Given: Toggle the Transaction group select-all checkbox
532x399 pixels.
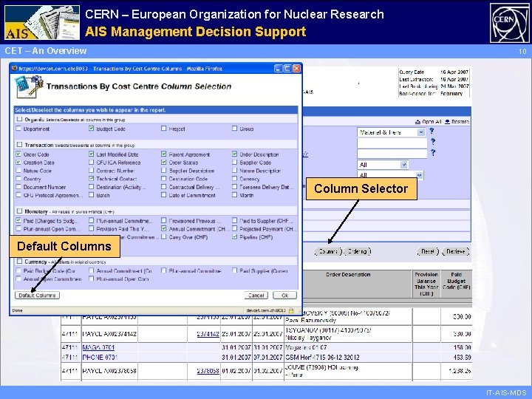Looking at the screenshot, I should coord(19,145).
